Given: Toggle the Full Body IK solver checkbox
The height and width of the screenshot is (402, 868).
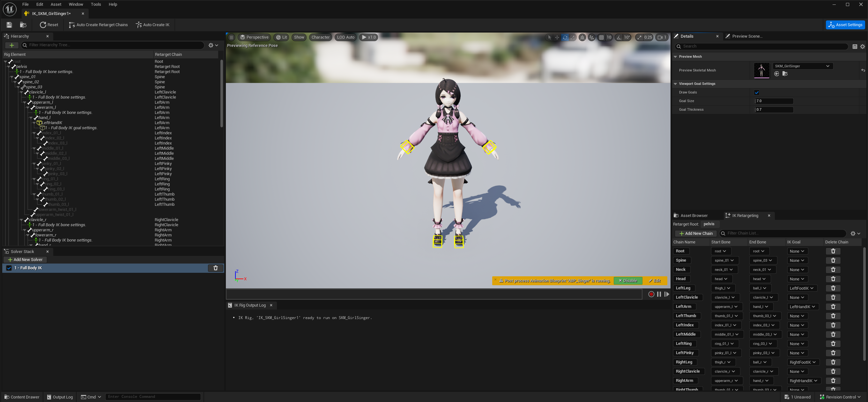Looking at the screenshot, I should pyautogui.click(x=9, y=268).
